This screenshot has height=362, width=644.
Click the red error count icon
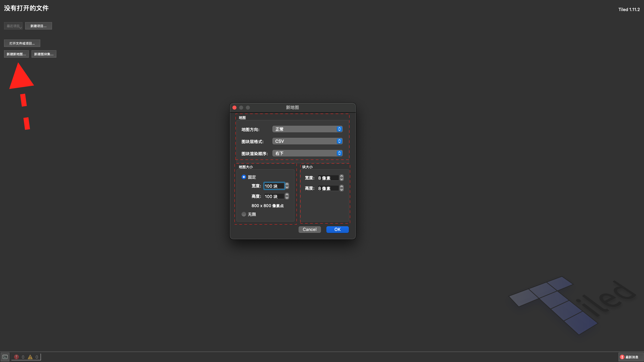point(16,357)
